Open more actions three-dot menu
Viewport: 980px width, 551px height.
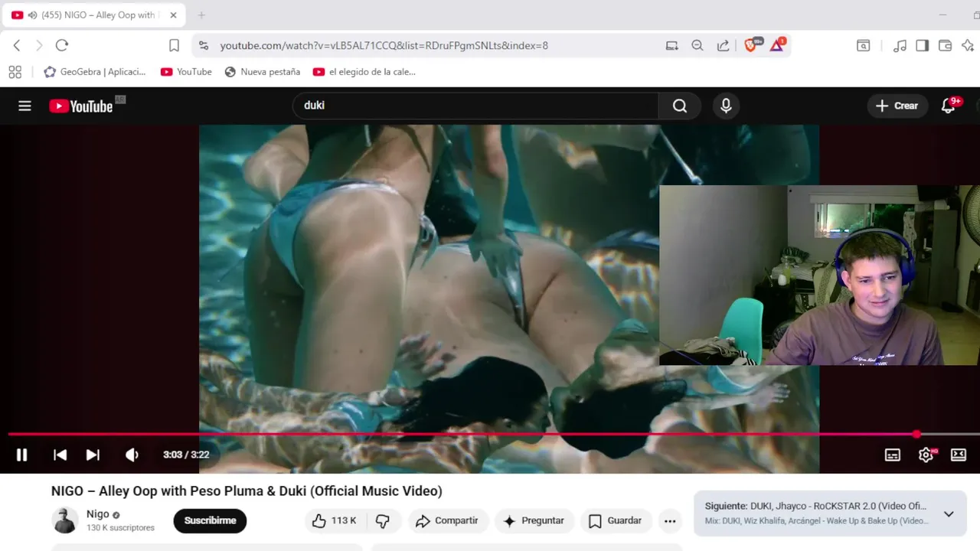click(x=670, y=520)
